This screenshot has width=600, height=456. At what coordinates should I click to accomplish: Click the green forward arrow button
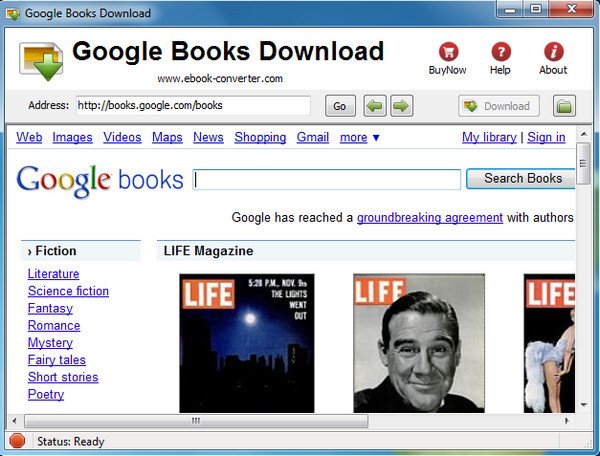point(401,106)
